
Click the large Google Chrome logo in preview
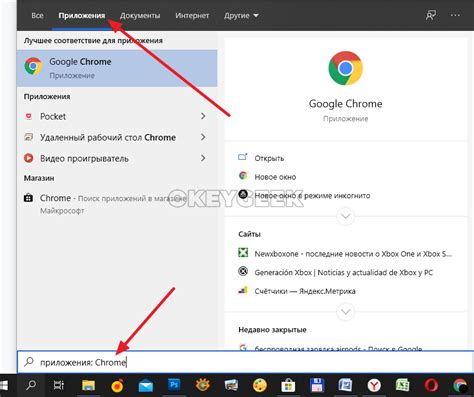pyautogui.click(x=345, y=68)
